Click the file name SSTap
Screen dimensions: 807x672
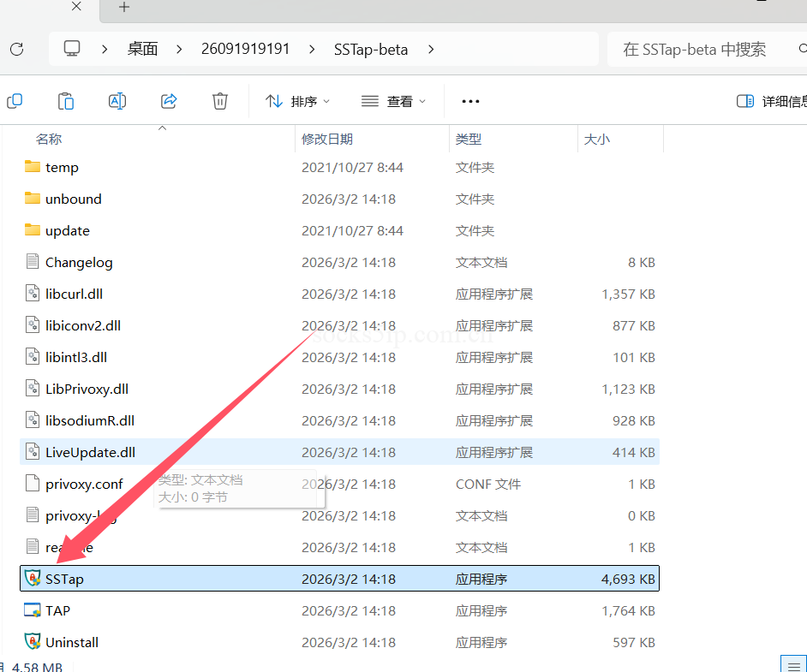coord(64,580)
